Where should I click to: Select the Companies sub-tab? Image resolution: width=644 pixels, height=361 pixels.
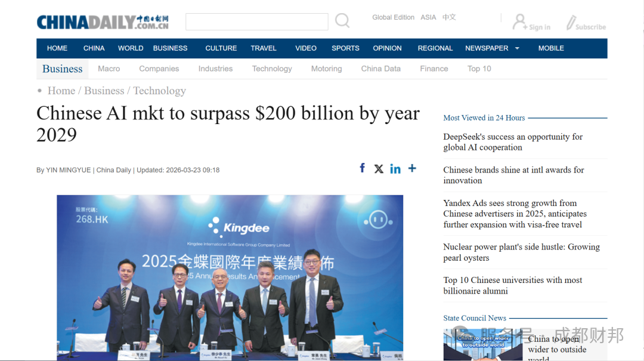[159, 69]
